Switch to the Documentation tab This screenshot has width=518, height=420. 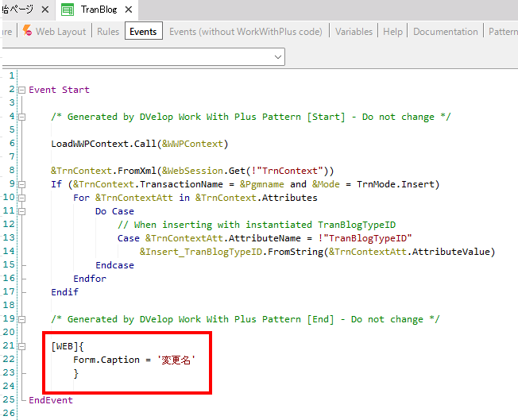point(445,32)
